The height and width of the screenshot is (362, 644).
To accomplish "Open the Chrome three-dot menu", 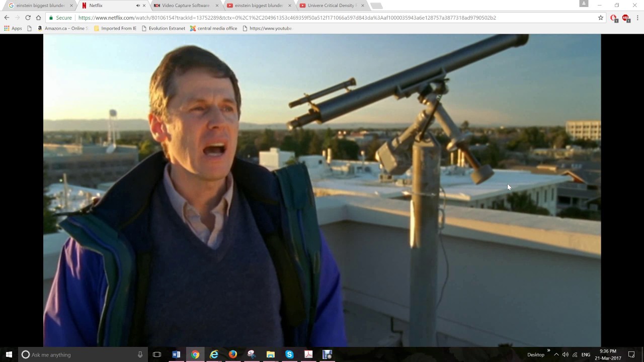I will click(638, 18).
